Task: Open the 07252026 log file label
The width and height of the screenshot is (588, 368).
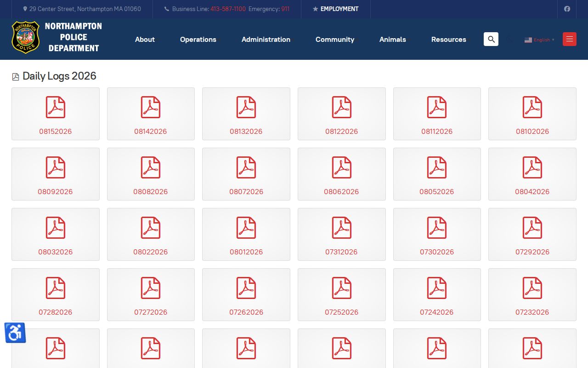Action: [341, 312]
